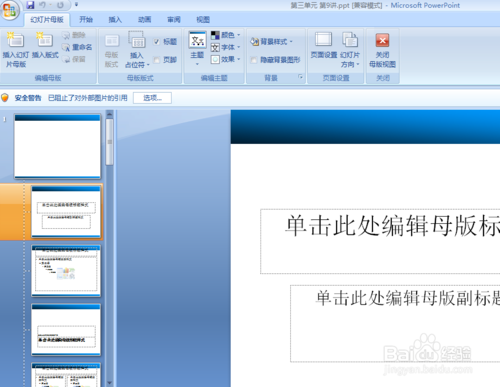500x387 pixels.
Task: Delete the selected layout (删除)
Action: tap(74, 35)
